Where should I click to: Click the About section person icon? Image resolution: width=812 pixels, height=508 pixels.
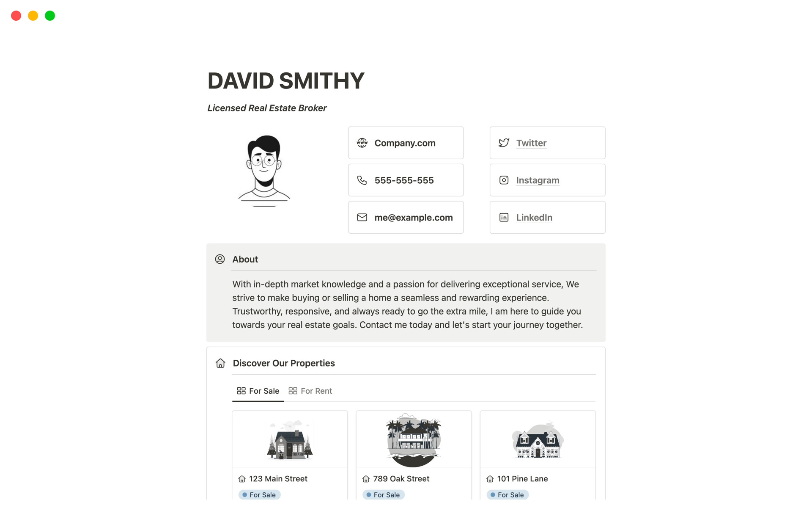tap(220, 259)
